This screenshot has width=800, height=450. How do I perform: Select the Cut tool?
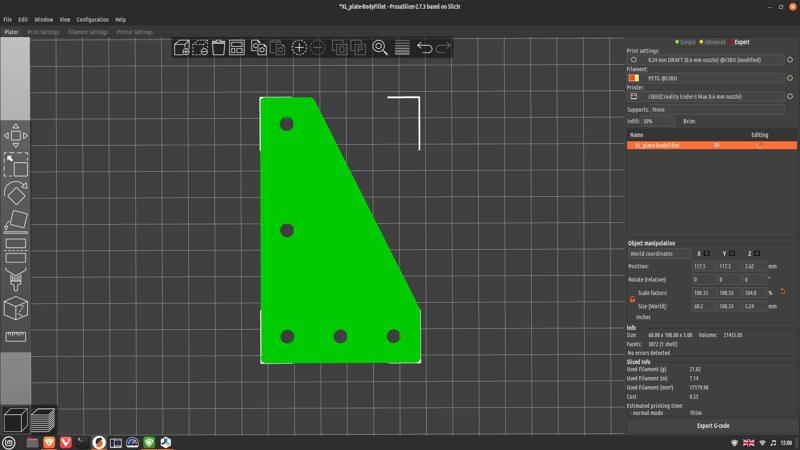point(16,251)
